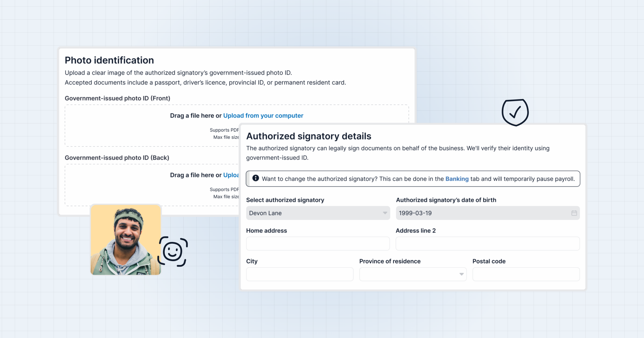
Task: Click the Authorized signatory details heading
Action: (x=309, y=136)
